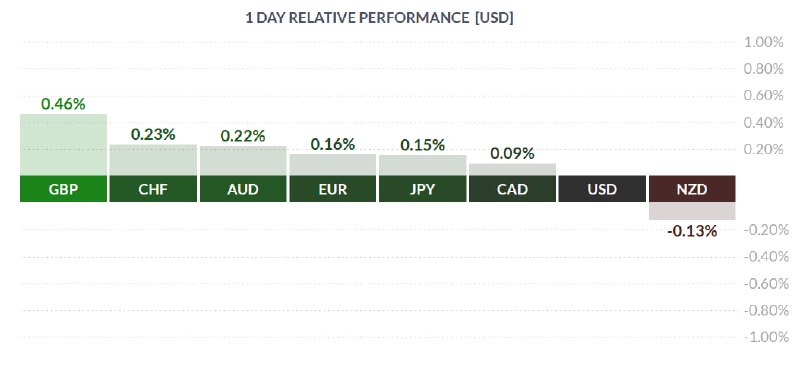Viewport: 800px width, 390px height.
Task: Click the AUD 0.22% performance bar
Action: [243, 161]
